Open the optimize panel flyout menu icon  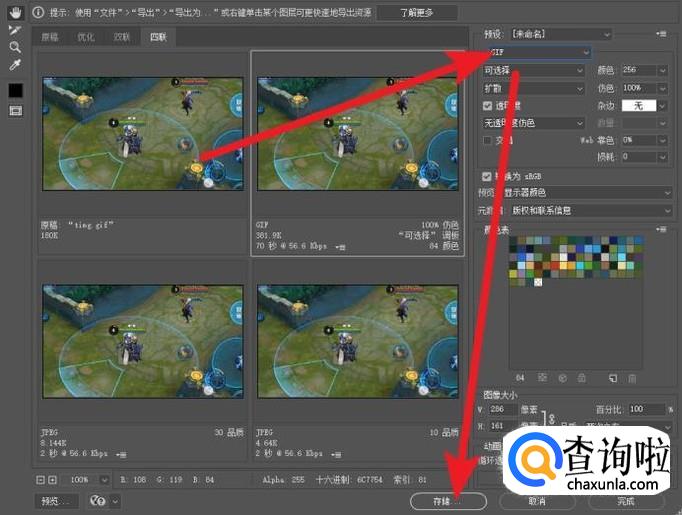click(660, 33)
